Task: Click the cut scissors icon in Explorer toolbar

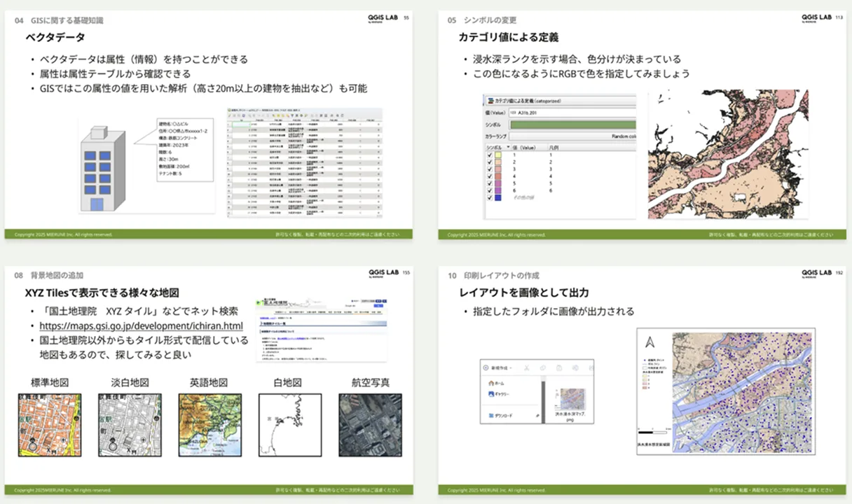Action: 526,367
